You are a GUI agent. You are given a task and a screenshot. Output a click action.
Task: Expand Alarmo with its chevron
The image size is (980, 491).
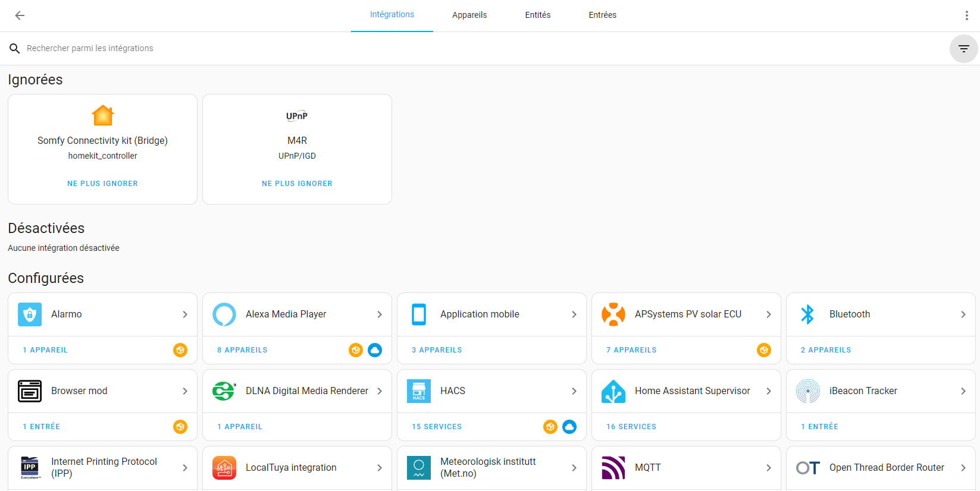[x=185, y=314]
